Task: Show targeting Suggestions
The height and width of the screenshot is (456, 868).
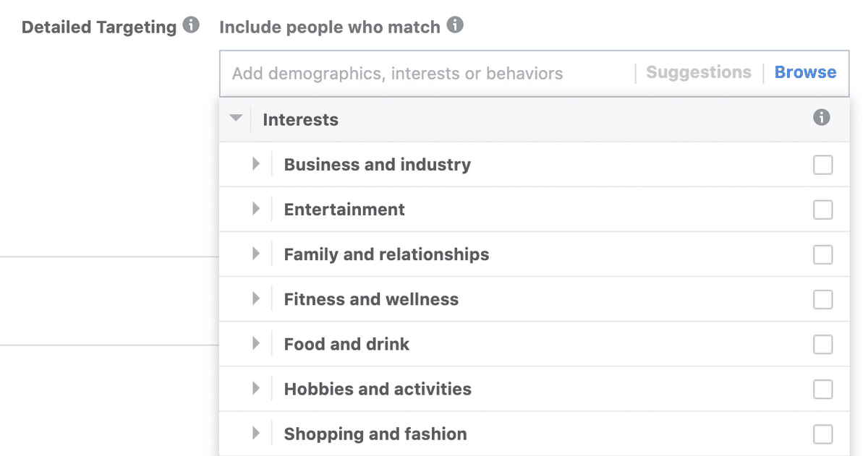Action: click(699, 72)
